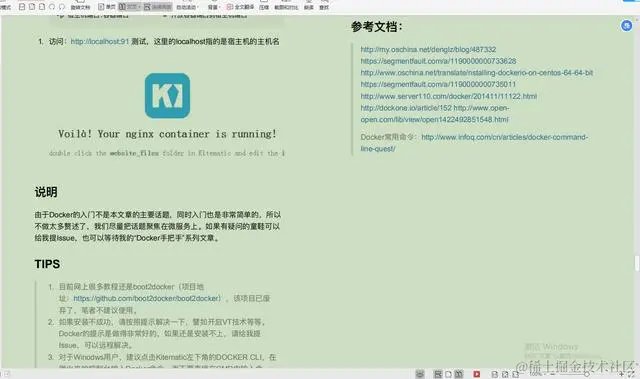This screenshot has height=379, width=640.
Task: Switch to 单页 single page view
Action: (x=107, y=7)
